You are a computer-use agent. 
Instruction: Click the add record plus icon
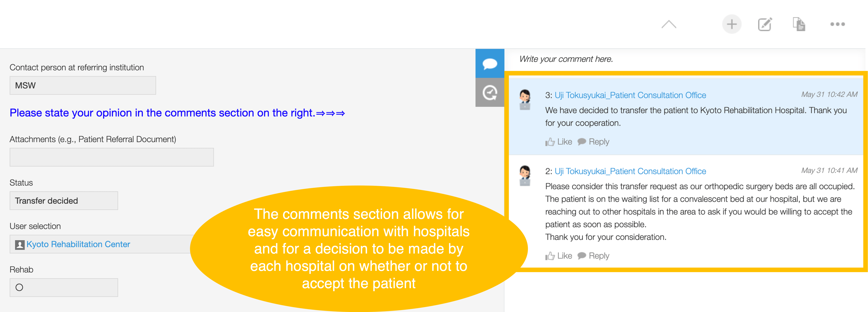point(731,24)
